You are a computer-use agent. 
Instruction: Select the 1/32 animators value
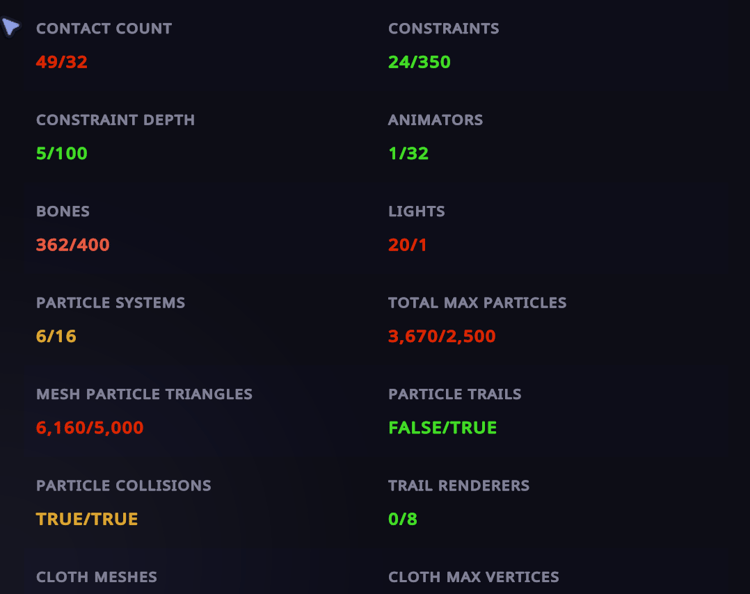point(408,154)
